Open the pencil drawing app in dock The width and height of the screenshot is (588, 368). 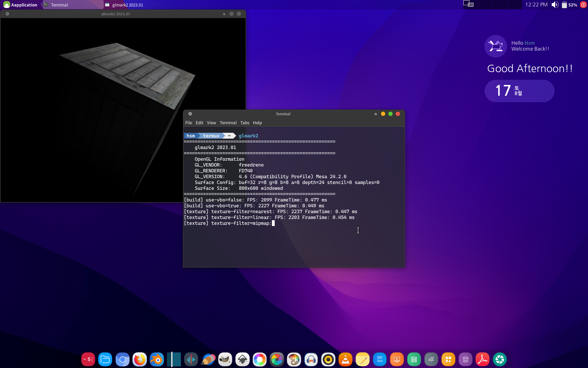[208, 359]
